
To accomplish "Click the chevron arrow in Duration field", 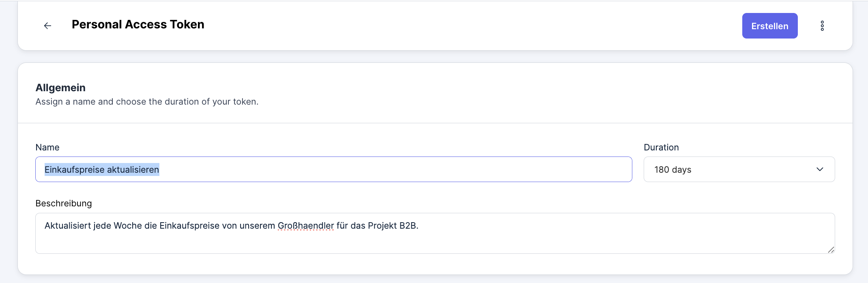I will click(820, 169).
